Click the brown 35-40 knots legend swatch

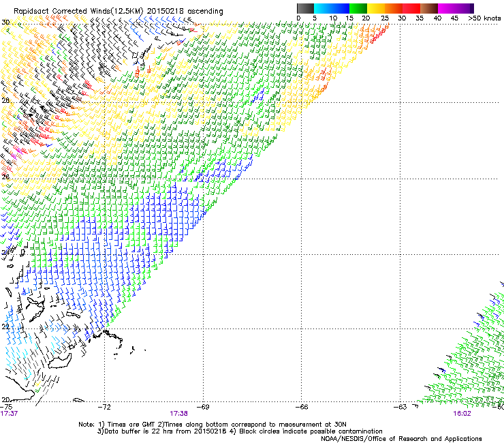[429, 8]
